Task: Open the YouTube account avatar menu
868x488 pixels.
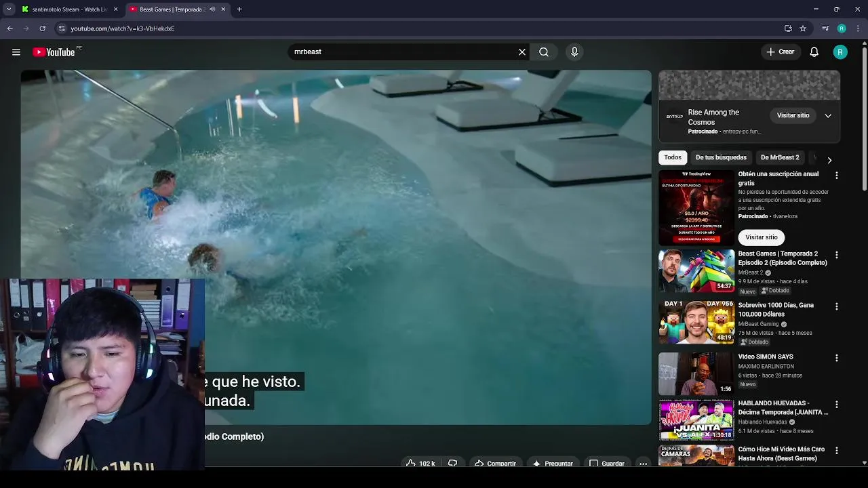Action: click(840, 52)
